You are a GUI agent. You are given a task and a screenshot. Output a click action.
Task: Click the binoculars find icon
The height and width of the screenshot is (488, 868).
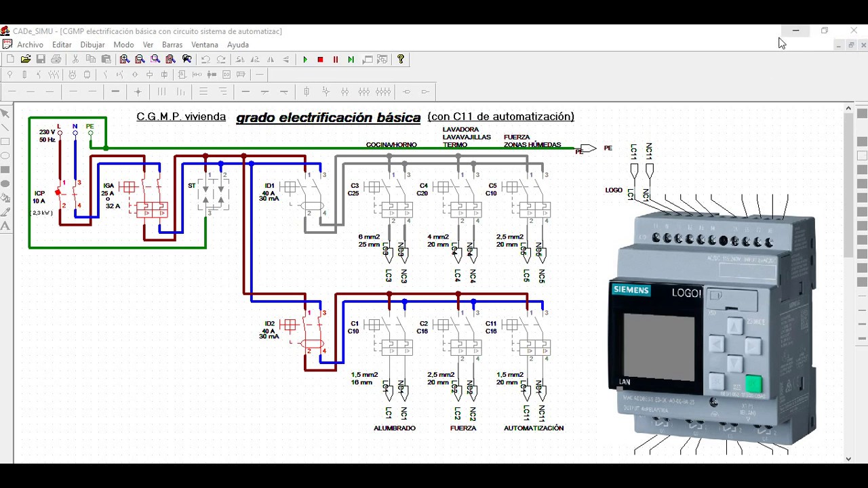(186, 60)
